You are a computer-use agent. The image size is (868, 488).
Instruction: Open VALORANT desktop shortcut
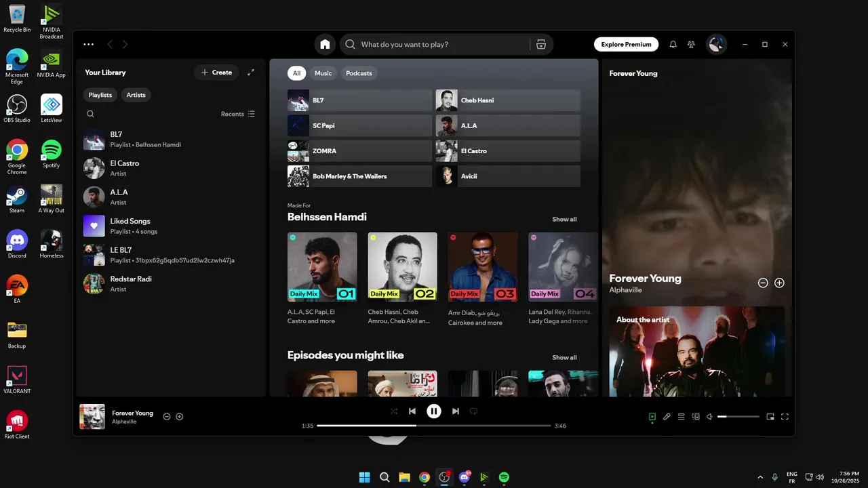coord(17,380)
